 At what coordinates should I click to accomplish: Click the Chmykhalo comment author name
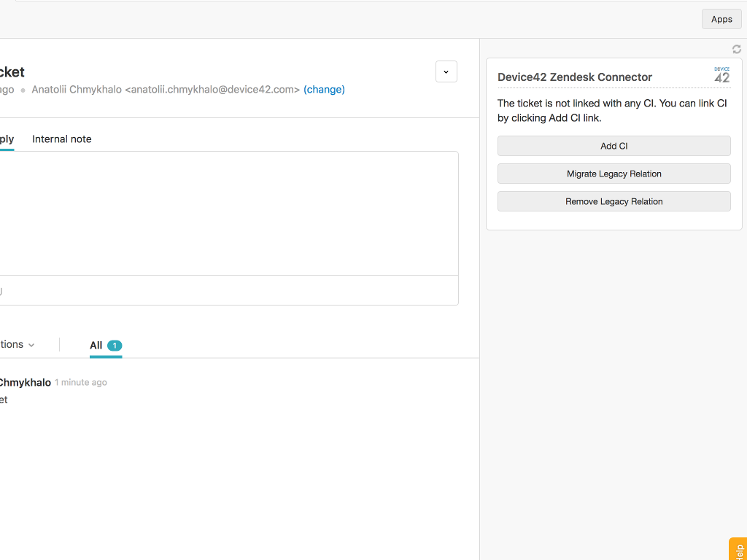pyautogui.click(x=25, y=383)
